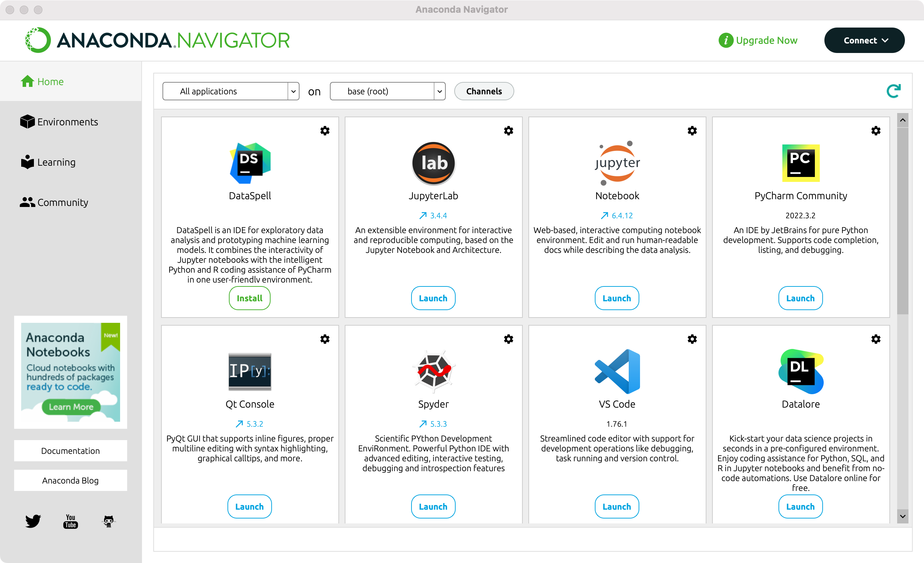Click the Spyder gear options icon
Image resolution: width=924 pixels, height=563 pixels.
point(508,339)
